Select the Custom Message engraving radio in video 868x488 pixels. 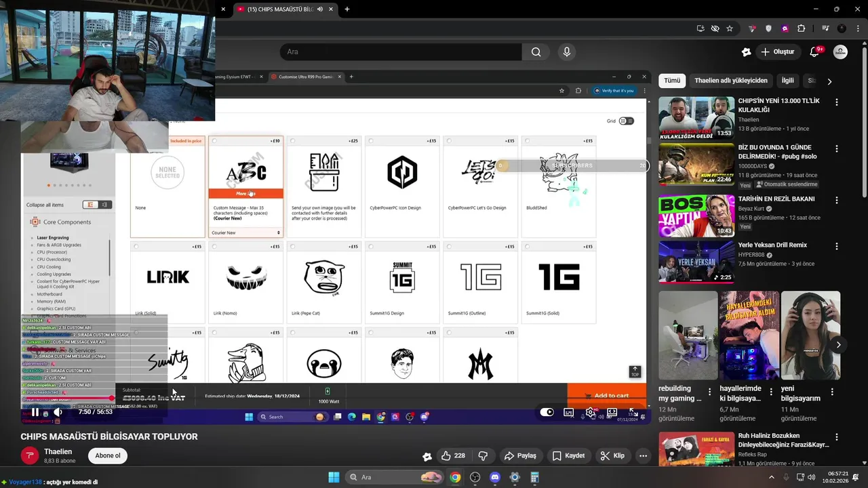pos(214,141)
